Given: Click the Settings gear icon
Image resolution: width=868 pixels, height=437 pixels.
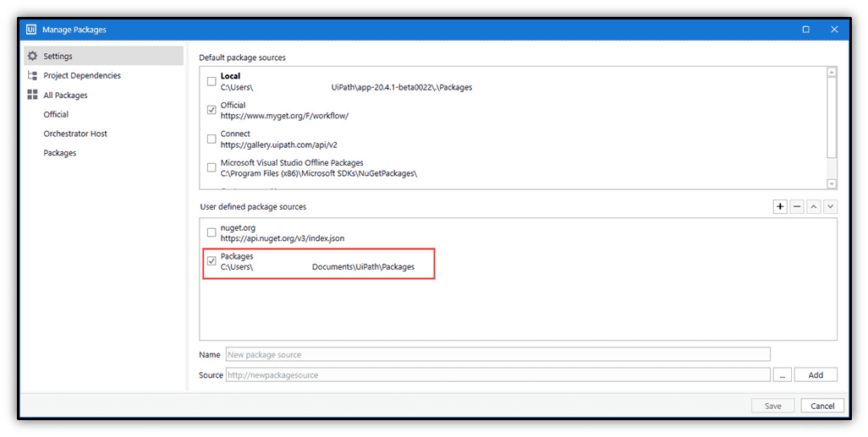Looking at the screenshot, I should point(33,56).
